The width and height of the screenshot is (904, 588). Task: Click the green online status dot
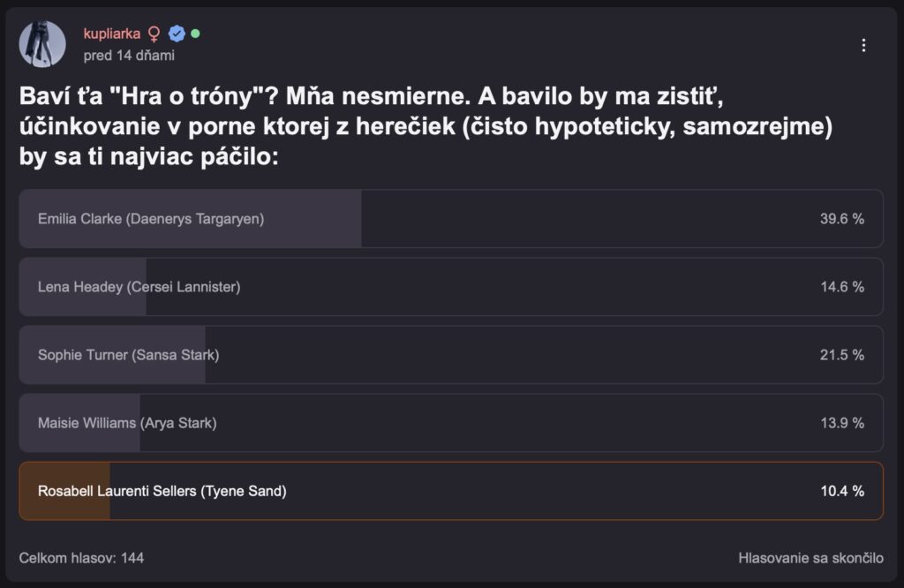point(195,34)
